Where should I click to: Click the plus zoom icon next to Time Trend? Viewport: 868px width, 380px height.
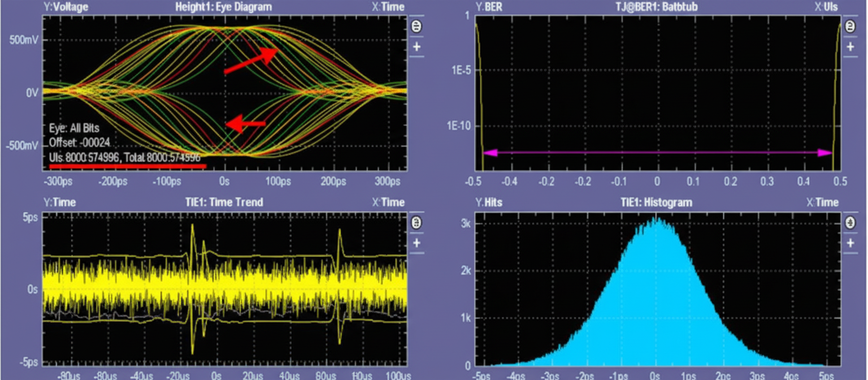[415, 242]
